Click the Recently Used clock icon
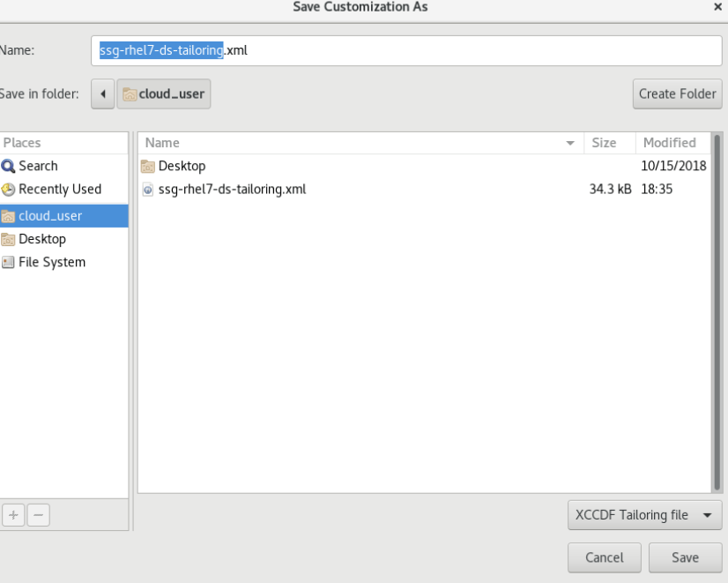728x583 pixels. [8, 189]
